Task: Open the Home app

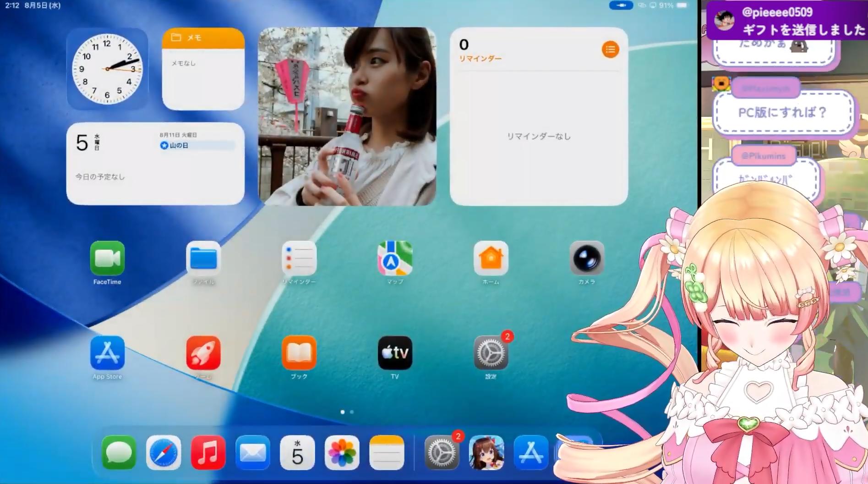Action: (x=491, y=258)
